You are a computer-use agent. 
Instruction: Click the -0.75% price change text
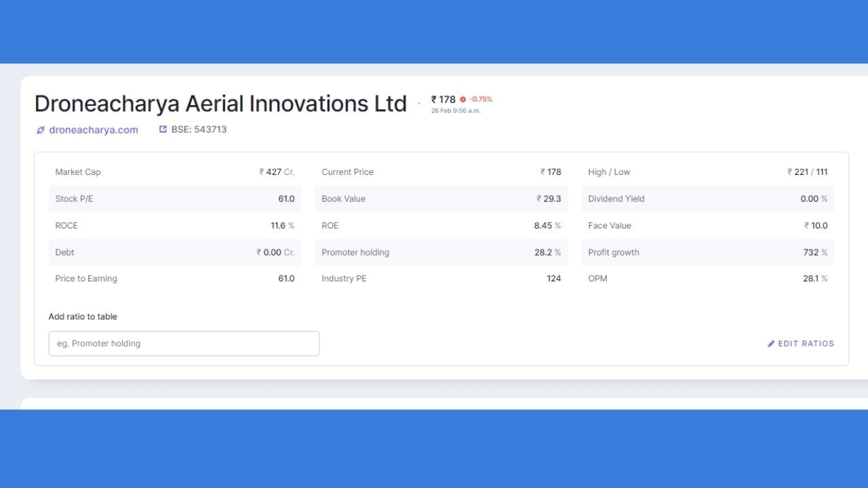[481, 99]
